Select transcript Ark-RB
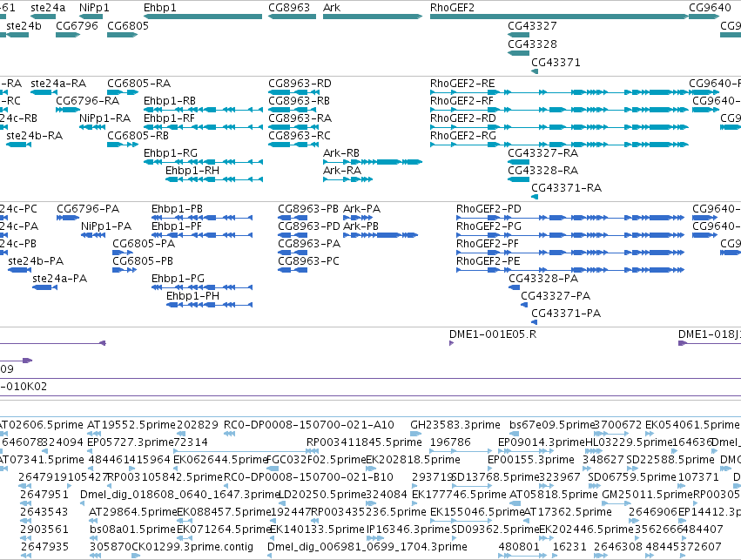This screenshot has height=560, width=741. click(373, 162)
